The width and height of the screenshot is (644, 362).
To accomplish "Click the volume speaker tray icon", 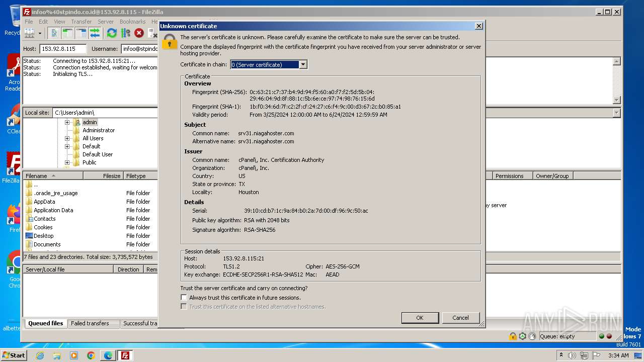I will pos(572,355).
